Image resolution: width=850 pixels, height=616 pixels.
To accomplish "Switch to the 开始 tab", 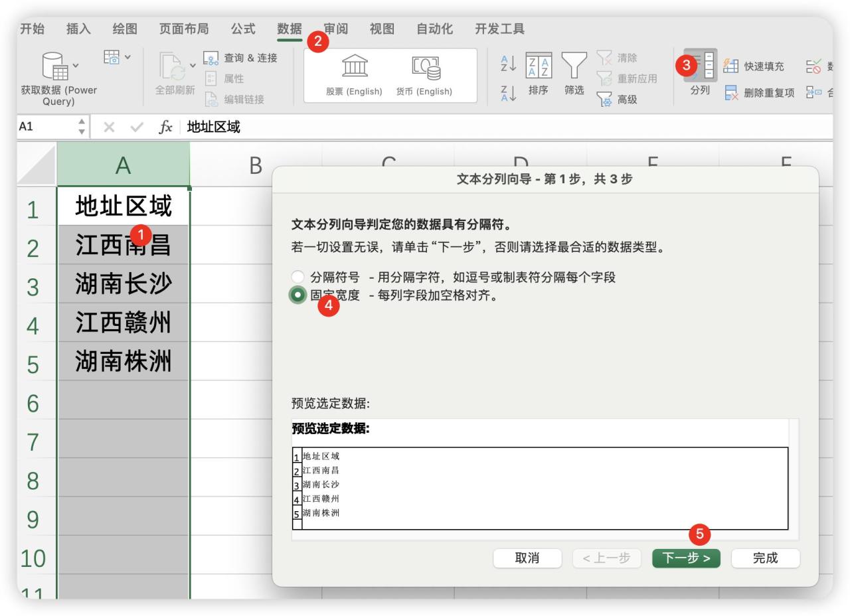I will tap(33, 29).
